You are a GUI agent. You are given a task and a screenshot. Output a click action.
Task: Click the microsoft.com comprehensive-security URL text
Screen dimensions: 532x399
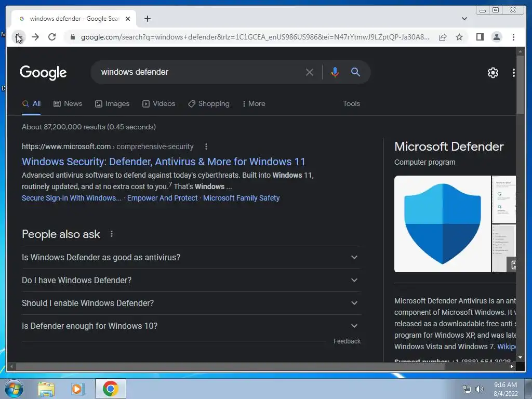(x=108, y=147)
